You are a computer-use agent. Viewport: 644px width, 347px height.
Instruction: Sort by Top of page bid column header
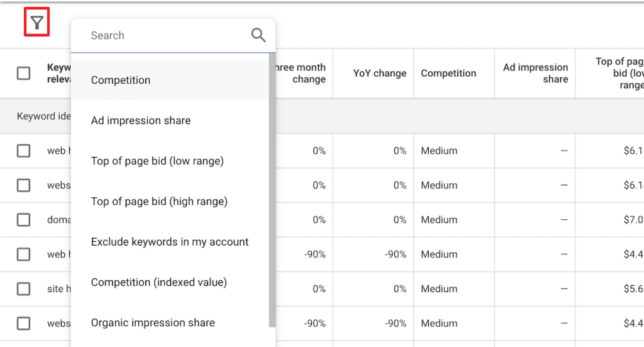(x=619, y=73)
